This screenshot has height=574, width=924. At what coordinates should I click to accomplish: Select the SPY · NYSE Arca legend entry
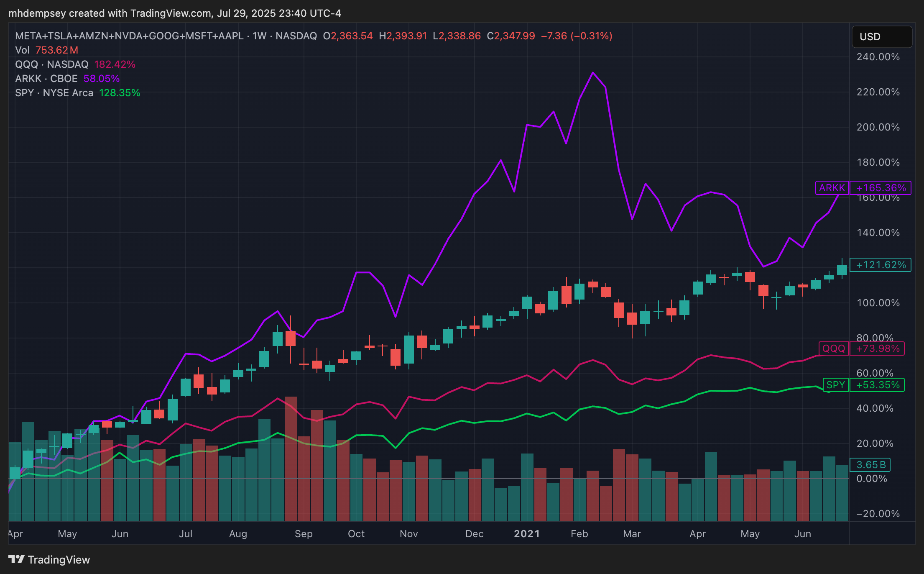click(54, 93)
